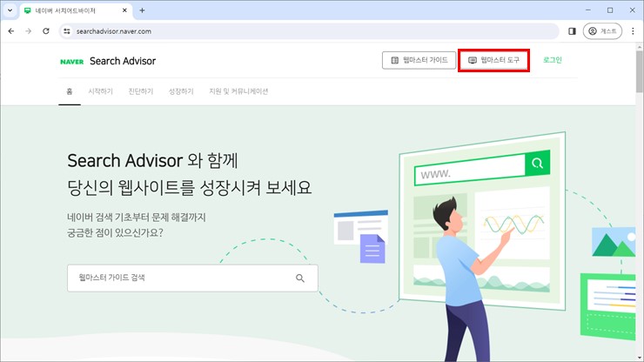This screenshot has width=644, height=362.
Task: Click the scrollbar down arrow
Action: [640, 358]
